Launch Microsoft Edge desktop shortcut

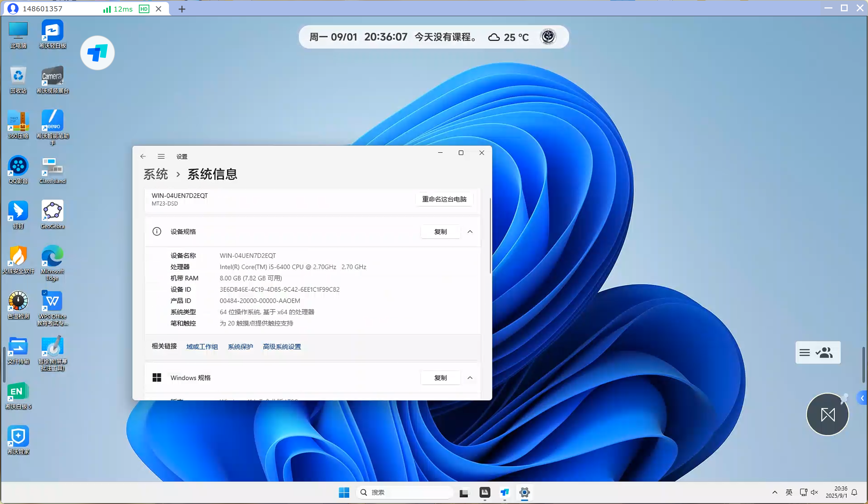[x=52, y=263]
